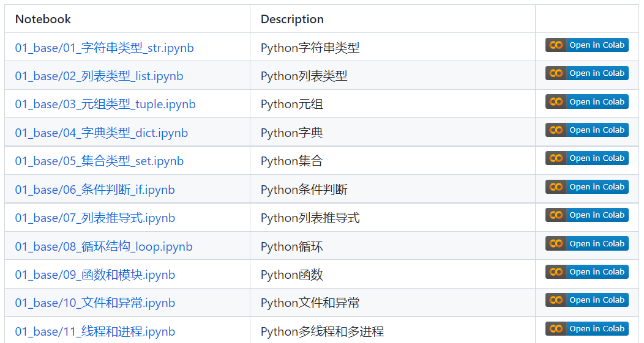
Task: Click Open in Colab badge for Python集合
Action: point(587,158)
